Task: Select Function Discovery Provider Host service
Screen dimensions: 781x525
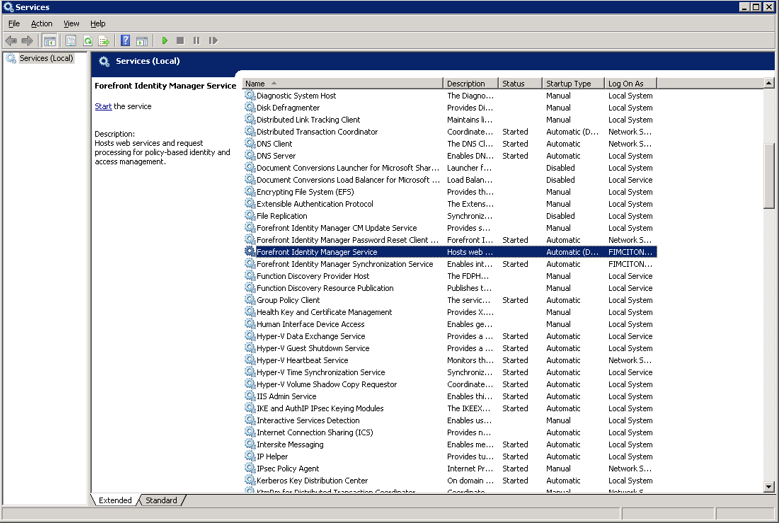Action: click(x=450, y=276)
